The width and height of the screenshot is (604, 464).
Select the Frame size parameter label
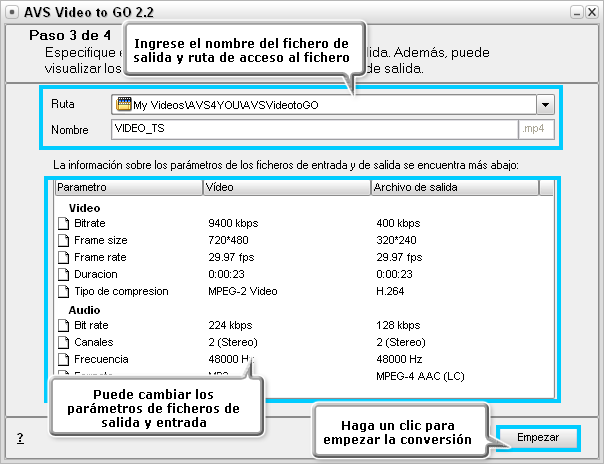click(101, 240)
